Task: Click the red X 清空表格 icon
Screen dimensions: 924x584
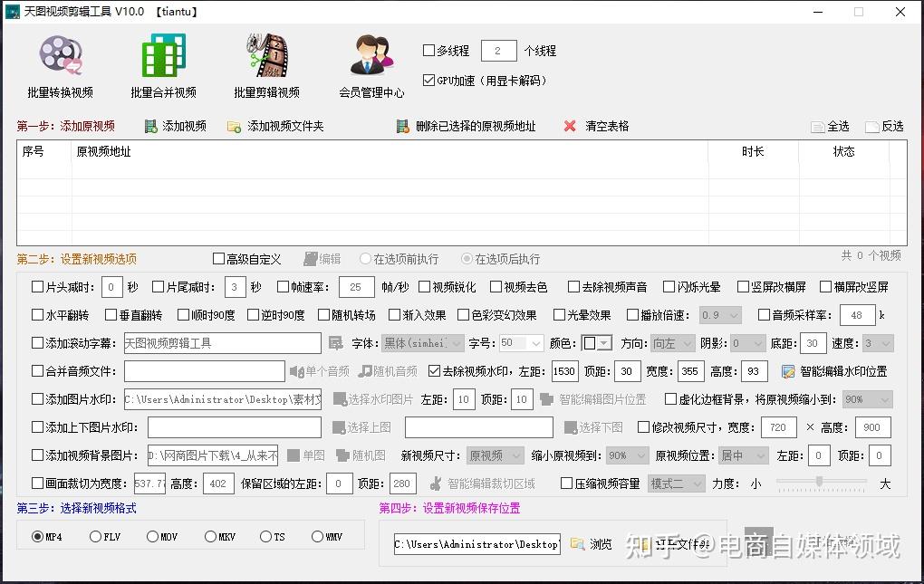Action: (x=570, y=126)
